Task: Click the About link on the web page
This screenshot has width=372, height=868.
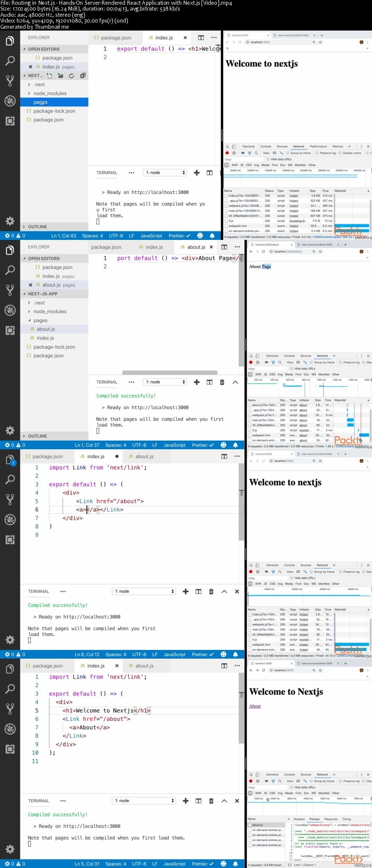Action: click(255, 706)
